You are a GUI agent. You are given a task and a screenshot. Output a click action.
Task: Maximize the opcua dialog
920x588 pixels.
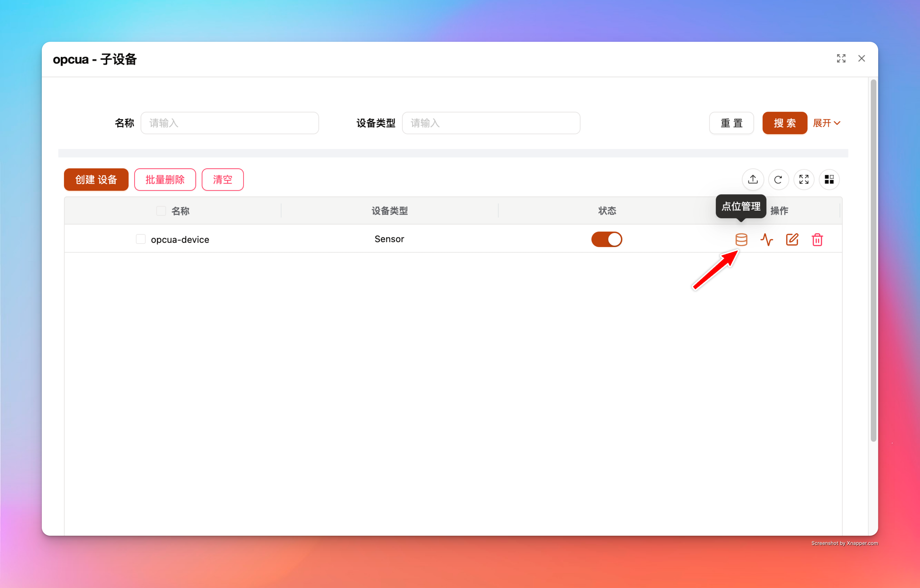click(x=841, y=59)
